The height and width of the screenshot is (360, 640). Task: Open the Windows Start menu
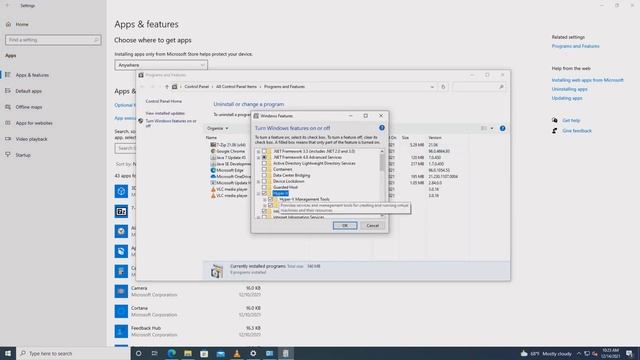pyautogui.click(x=8, y=353)
